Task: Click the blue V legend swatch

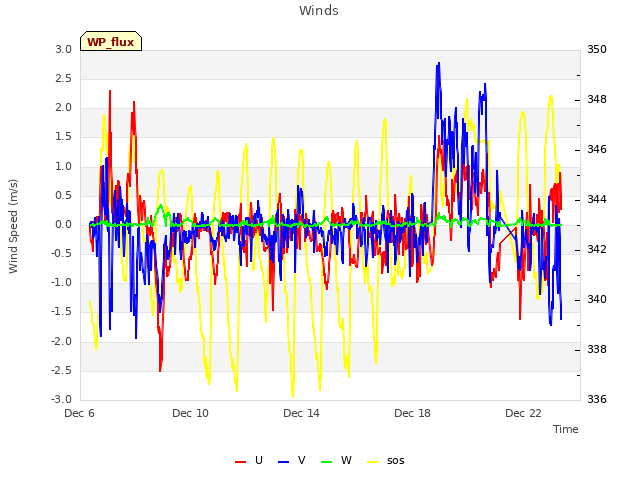Action: pyautogui.click(x=283, y=462)
